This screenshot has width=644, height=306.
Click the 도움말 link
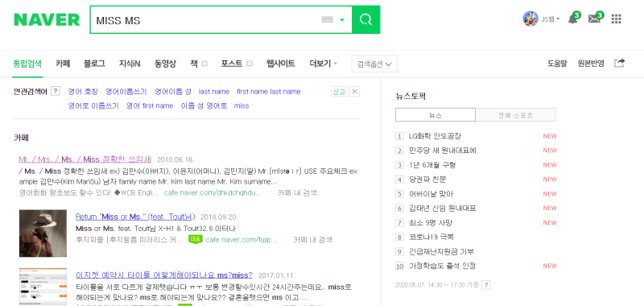557,64
